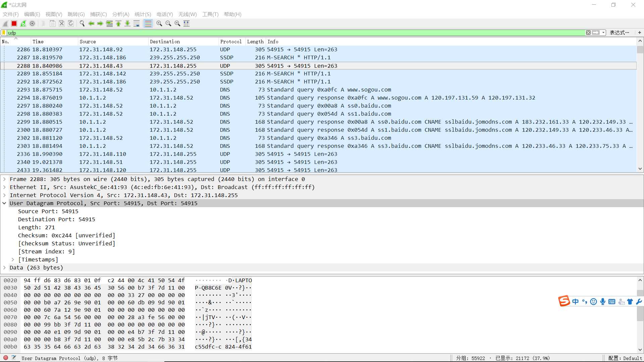The height and width of the screenshot is (362, 644).
Task: Add a filter button with plus
Action: (640, 33)
